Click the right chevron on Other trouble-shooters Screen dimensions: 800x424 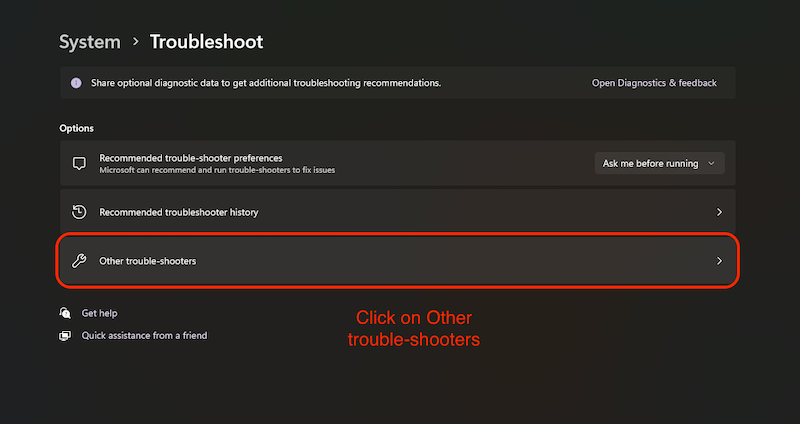tap(718, 261)
